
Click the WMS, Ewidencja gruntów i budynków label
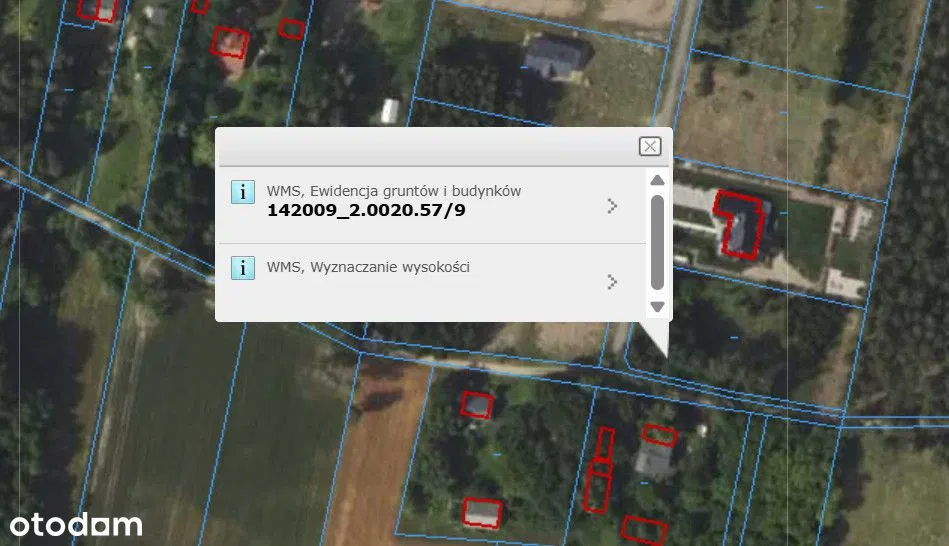pyautogui.click(x=393, y=191)
